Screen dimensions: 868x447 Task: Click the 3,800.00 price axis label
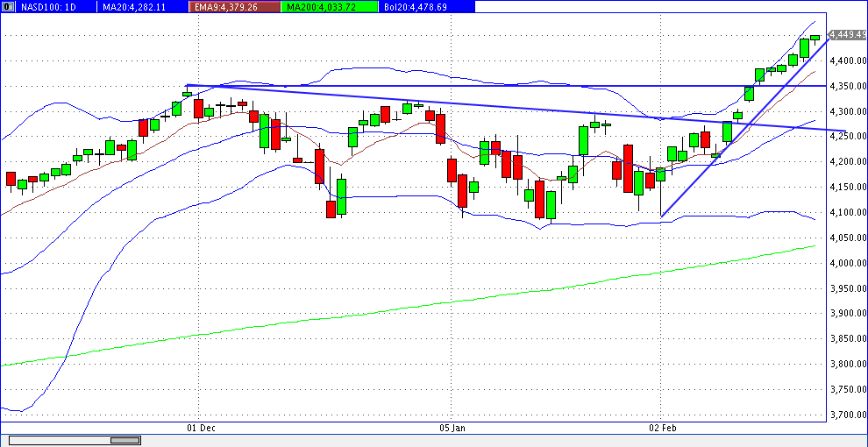coord(846,364)
